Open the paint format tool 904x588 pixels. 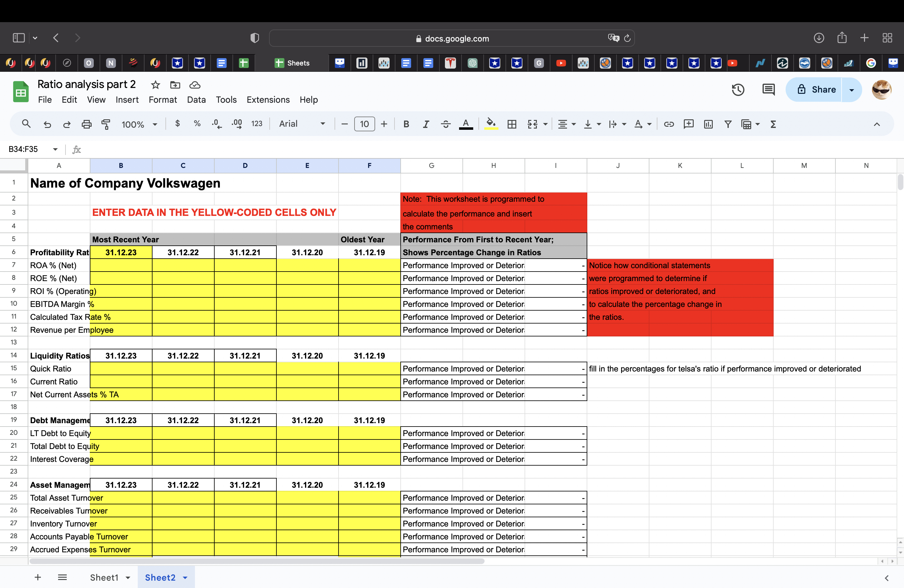pyautogui.click(x=105, y=124)
